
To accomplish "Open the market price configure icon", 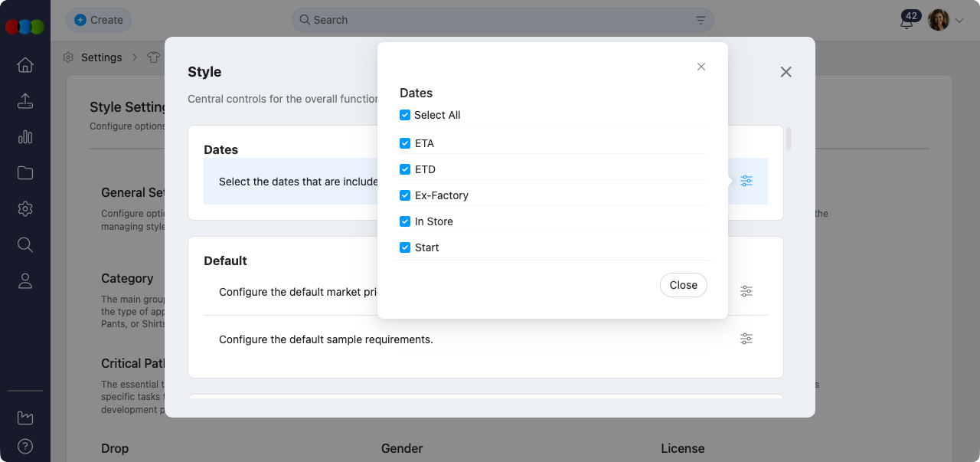I will [746, 291].
